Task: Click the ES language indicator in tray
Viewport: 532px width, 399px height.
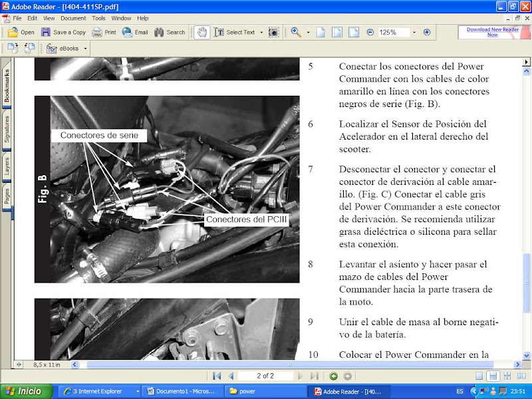Action: pyautogui.click(x=460, y=391)
